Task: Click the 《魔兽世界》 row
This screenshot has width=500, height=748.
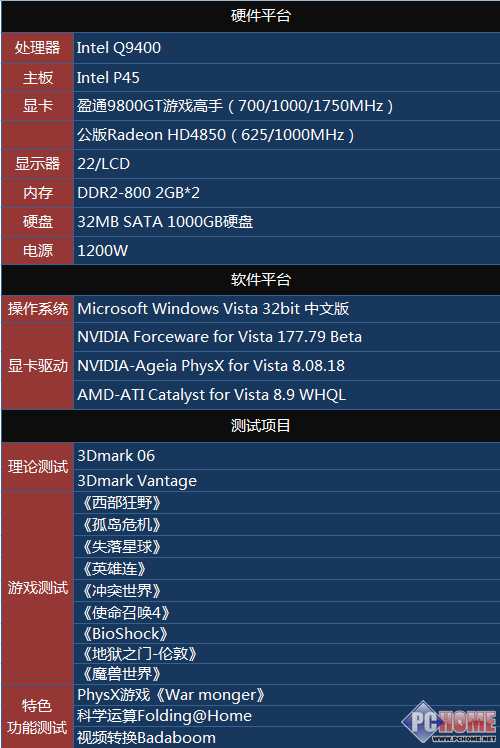Action: [287, 674]
